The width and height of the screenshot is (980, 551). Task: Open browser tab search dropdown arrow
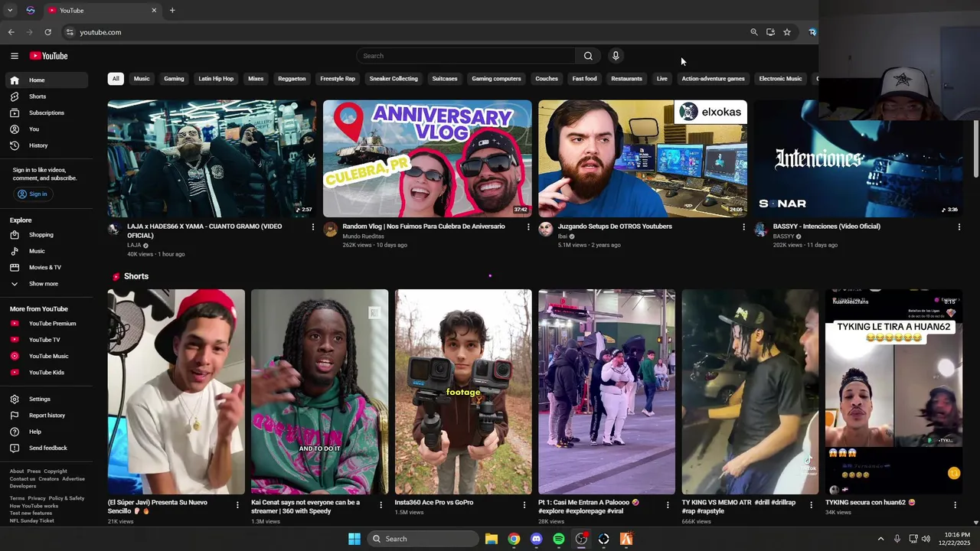tap(10, 11)
